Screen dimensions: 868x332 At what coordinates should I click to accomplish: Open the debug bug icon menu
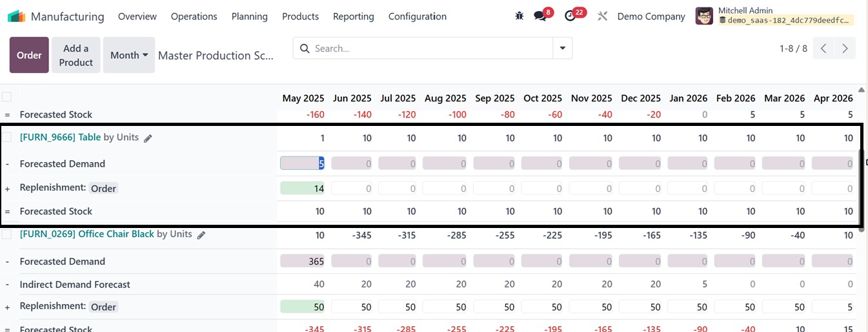[x=520, y=16]
